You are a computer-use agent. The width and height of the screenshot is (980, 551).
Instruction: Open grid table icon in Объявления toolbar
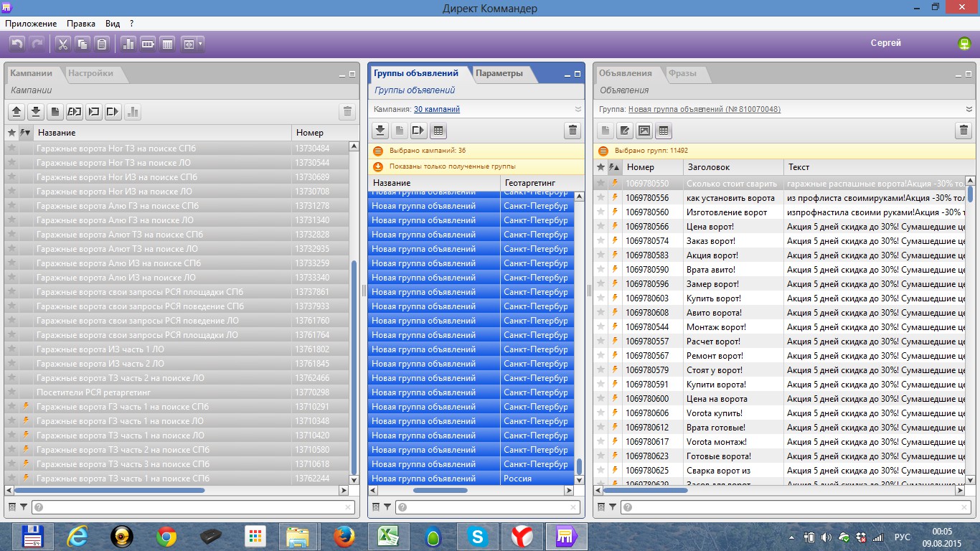coord(664,131)
